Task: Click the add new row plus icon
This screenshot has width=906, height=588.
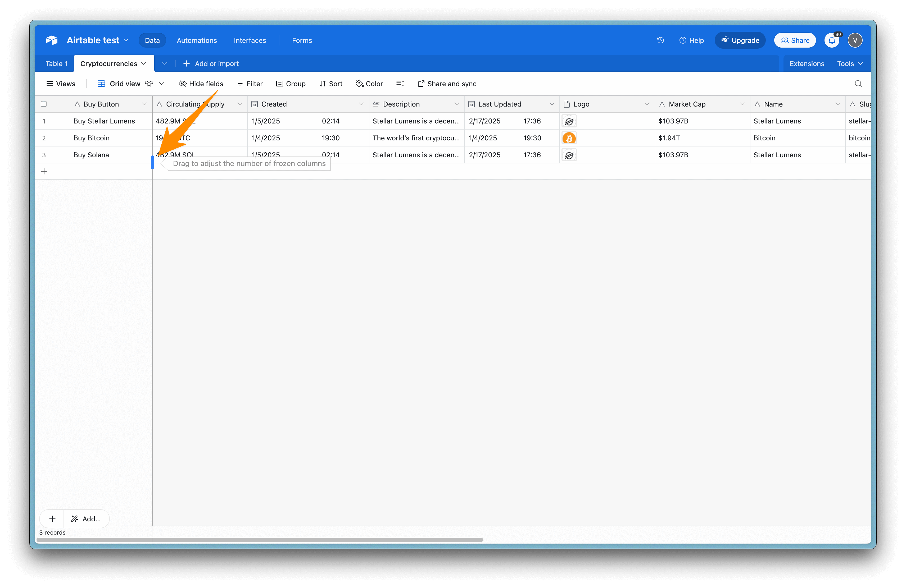Action: (44, 172)
